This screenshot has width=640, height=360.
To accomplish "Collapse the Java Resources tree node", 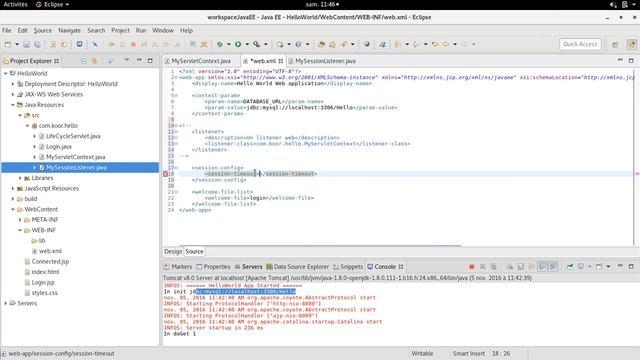I will (13, 105).
